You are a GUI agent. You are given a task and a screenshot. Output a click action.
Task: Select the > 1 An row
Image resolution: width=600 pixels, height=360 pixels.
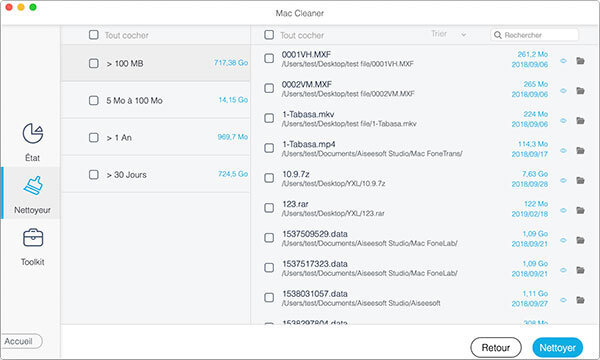pyautogui.click(x=155, y=137)
